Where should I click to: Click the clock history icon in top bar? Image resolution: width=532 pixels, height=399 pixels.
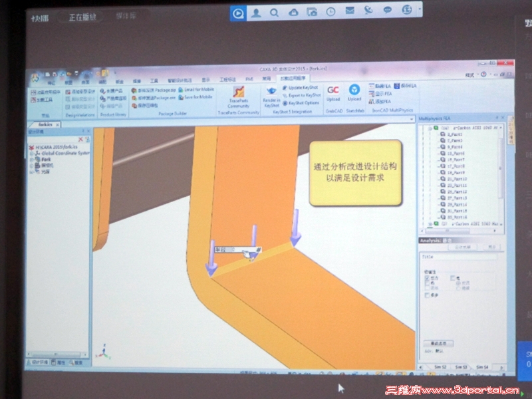tap(331, 12)
